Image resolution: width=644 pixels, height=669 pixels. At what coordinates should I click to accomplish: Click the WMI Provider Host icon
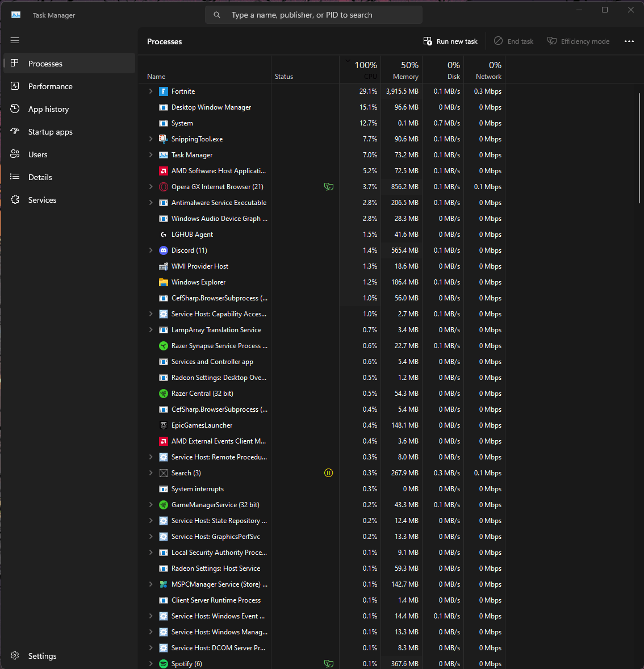pos(164,266)
